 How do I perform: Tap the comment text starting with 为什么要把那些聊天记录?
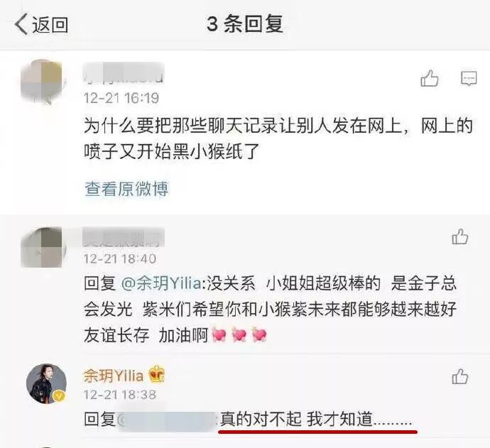click(x=278, y=138)
